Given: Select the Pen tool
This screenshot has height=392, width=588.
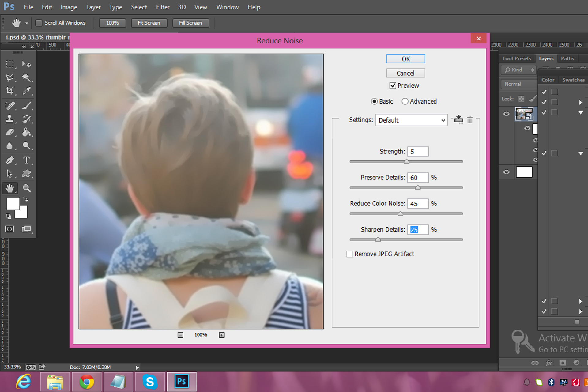Looking at the screenshot, I should click(x=10, y=160).
